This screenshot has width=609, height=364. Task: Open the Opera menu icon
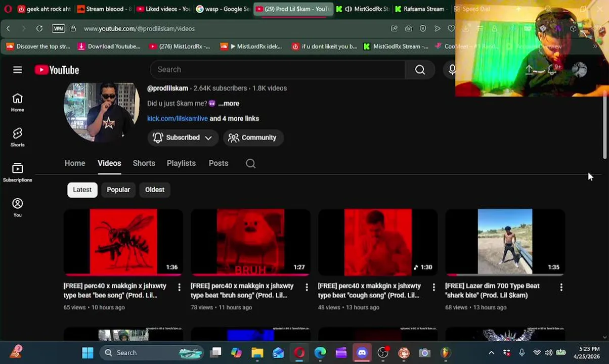(8, 9)
